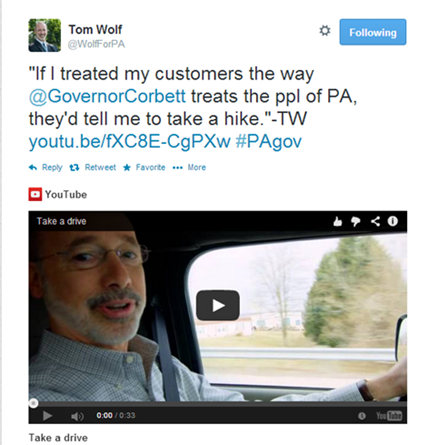The image size is (429, 445).
Task: Follow the youtu.be/fXC8E-CgPXw link
Action: click(130, 142)
